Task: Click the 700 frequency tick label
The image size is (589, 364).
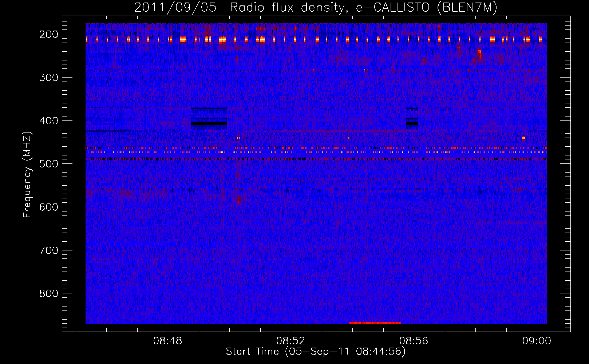Action: tap(49, 250)
